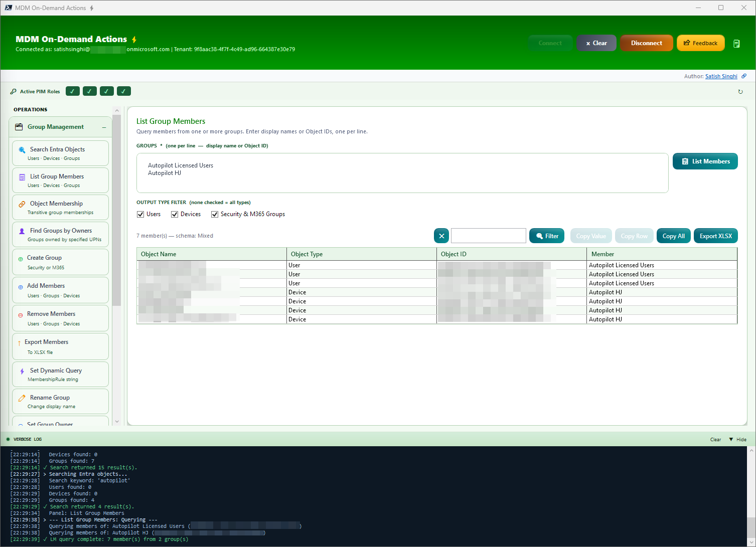Click the refresh icon for Active PIM Roles
The image size is (756, 547).
tap(740, 91)
